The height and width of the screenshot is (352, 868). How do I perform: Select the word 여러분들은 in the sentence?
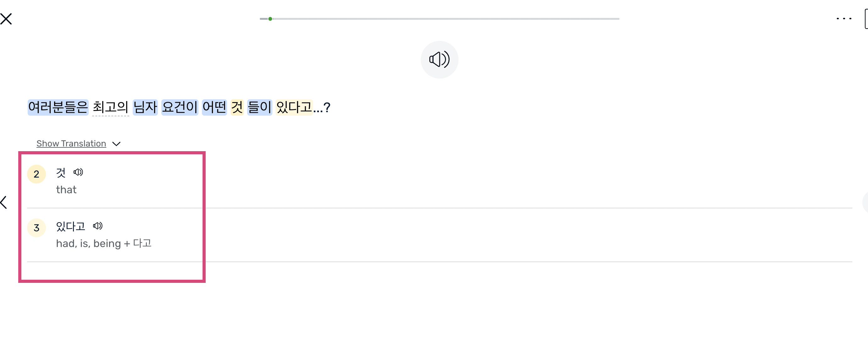58,107
